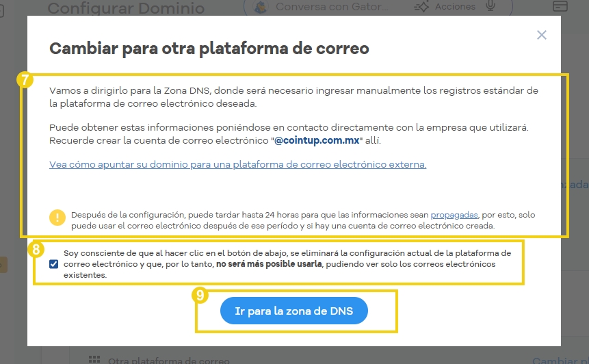Click the yellow warning exclamation icon
The height and width of the screenshot is (364, 589).
pyautogui.click(x=57, y=217)
